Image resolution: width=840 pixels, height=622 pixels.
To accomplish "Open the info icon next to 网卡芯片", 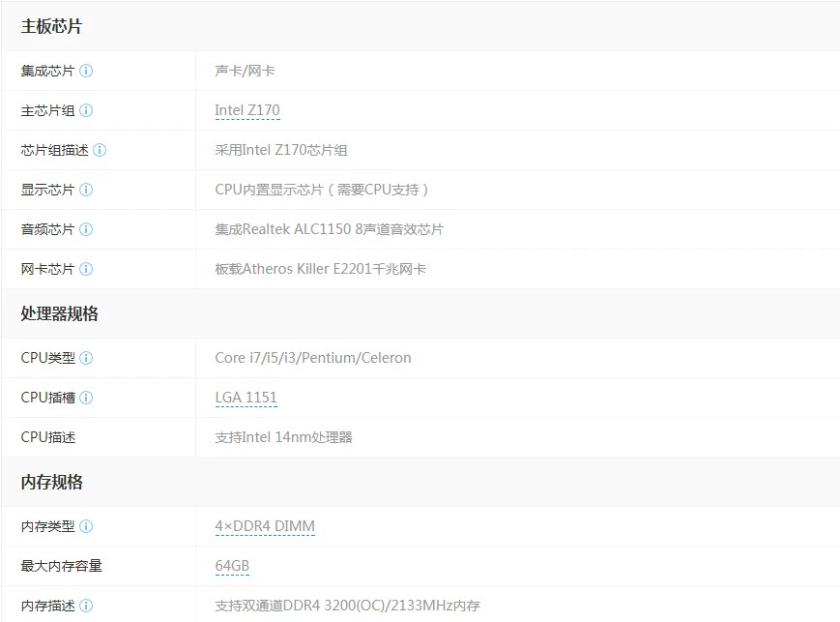I will pyautogui.click(x=86, y=269).
